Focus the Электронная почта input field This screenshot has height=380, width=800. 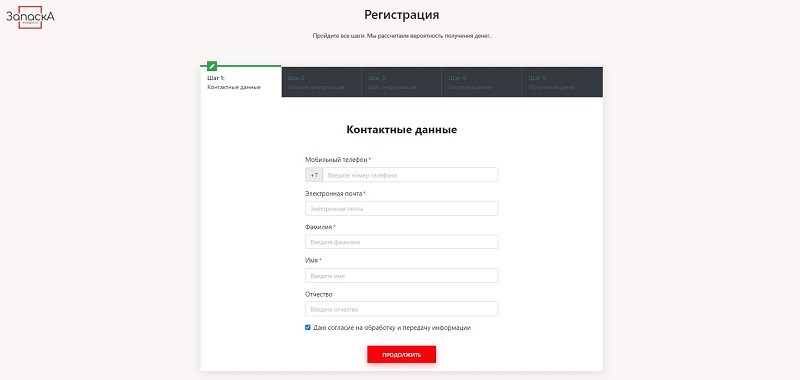[402, 209]
